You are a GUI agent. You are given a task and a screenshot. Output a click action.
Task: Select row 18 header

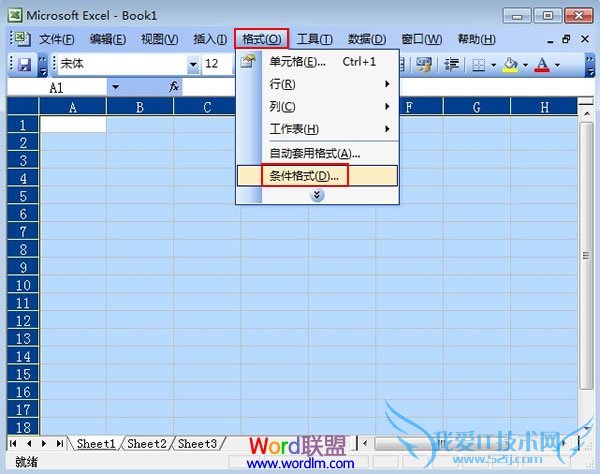pyautogui.click(x=23, y=427)
